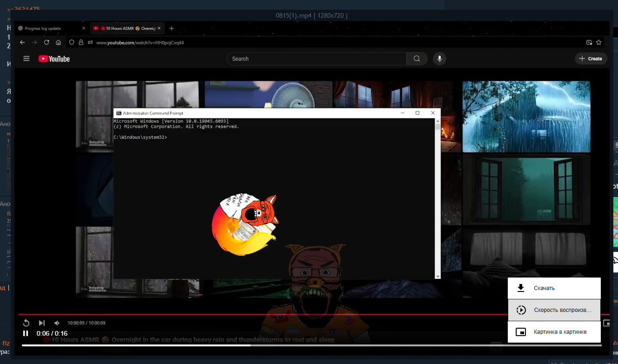
Task: Click the Command Prompt scrollbar down arrow
Action: tap(437, 276)
